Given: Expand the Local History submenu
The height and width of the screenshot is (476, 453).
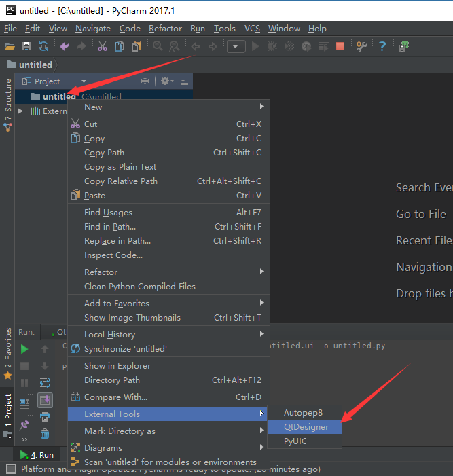Looking at the screenshot, I should pyautogui.click(x=169, y=335).
